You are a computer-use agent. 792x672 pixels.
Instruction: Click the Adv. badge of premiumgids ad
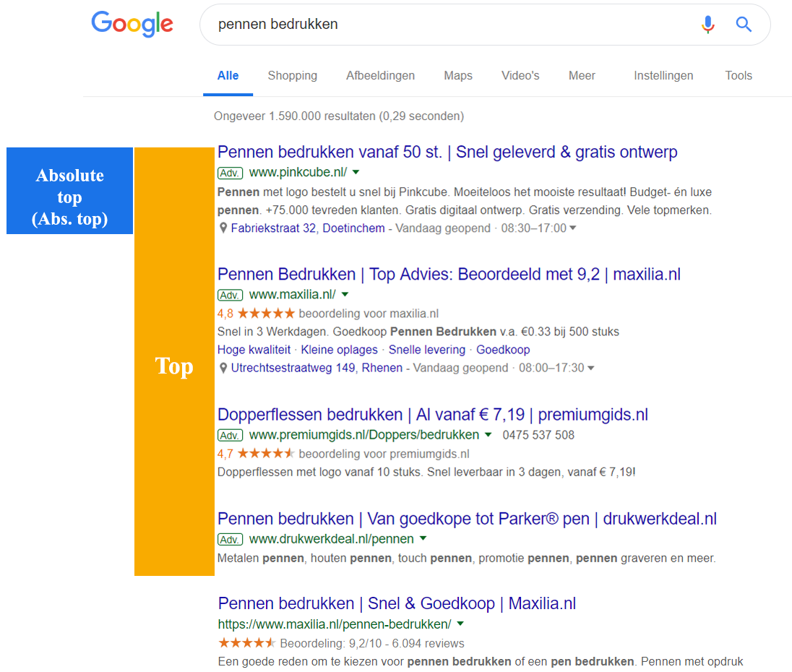coord(230,435)
